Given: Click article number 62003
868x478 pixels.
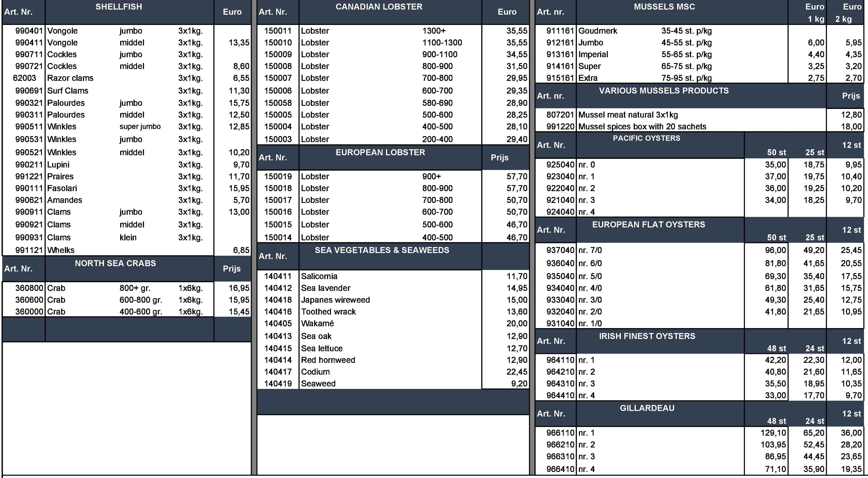Looking at the screenshot, I should point(24,78).
